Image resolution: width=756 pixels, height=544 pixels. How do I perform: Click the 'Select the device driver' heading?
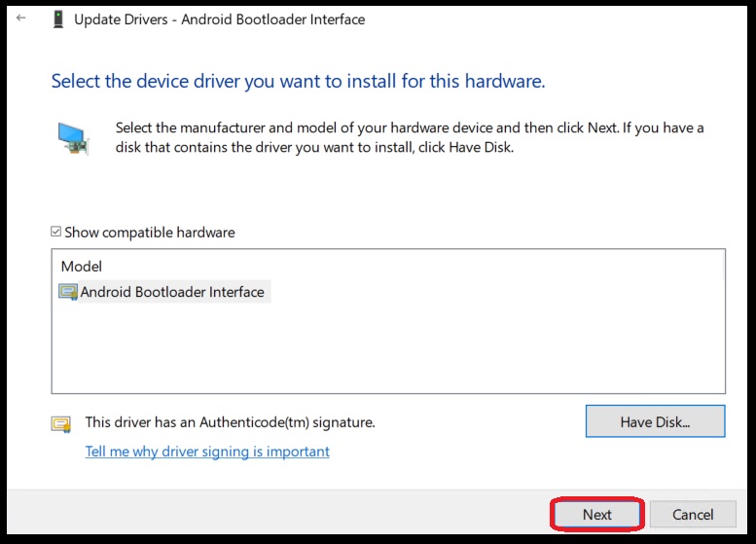tap(298, 81)
